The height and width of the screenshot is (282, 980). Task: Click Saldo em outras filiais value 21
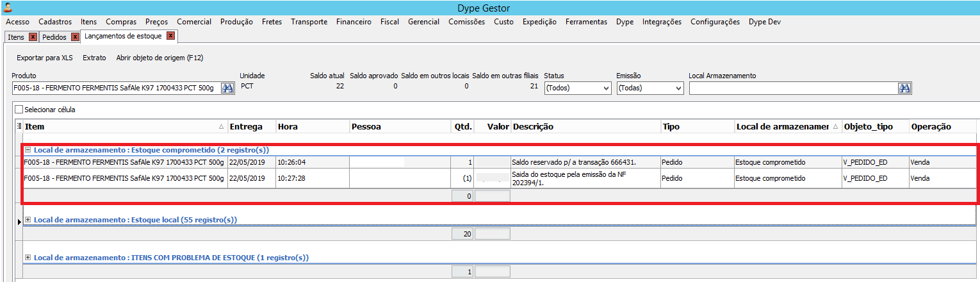(534, 86)
